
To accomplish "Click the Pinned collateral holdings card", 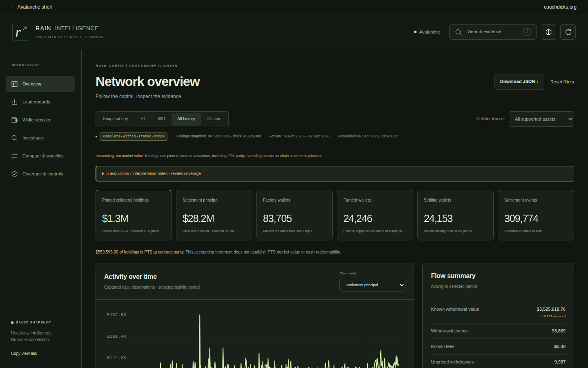I will pos(134,215).
